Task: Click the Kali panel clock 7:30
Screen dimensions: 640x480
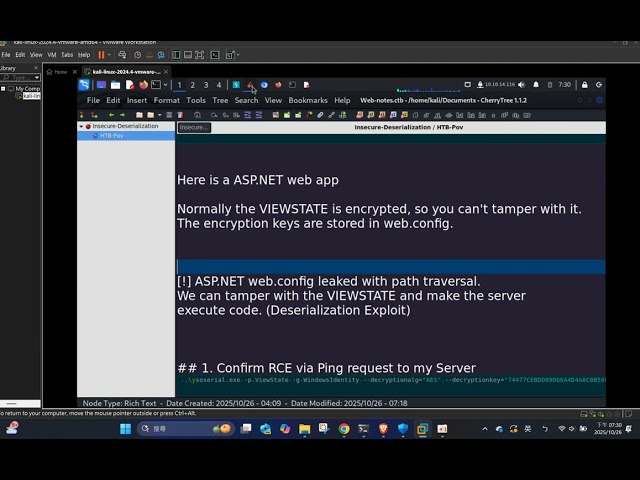Action: [x=564, y=84]
